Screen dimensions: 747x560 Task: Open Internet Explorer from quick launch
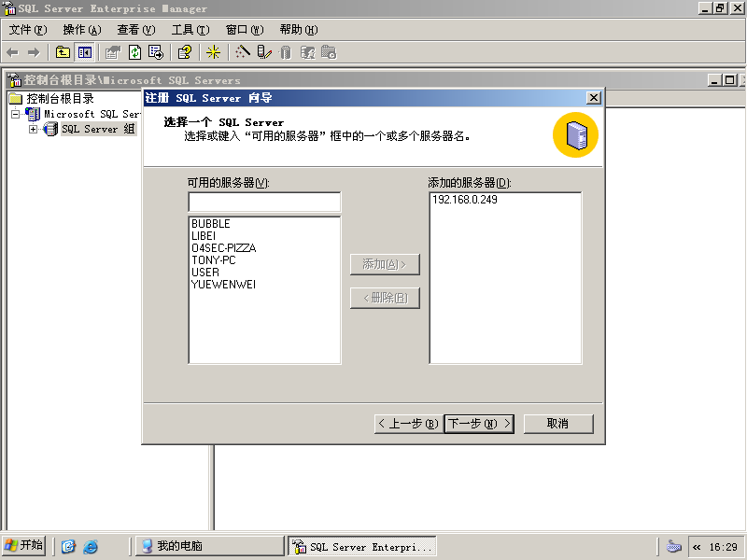pos(91,546)
